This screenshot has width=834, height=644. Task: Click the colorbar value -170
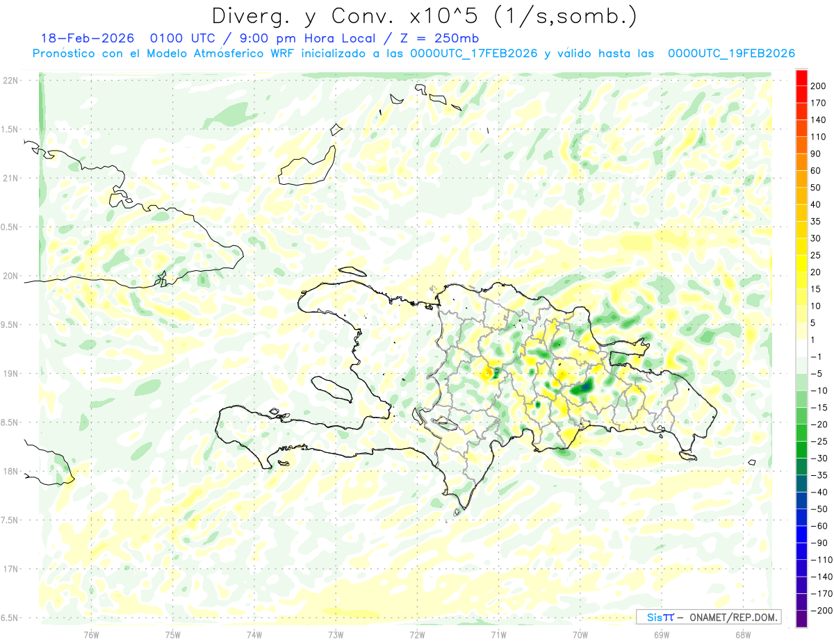[821, 593]
